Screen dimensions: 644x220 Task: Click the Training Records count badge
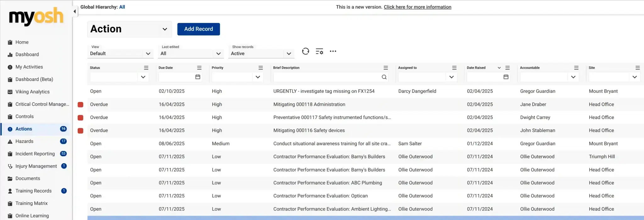coord(64,191)
